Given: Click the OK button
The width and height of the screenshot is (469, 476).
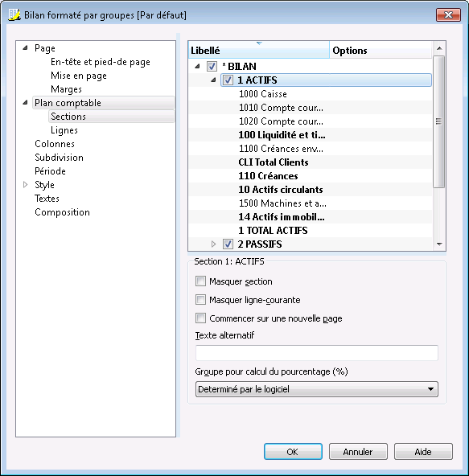Looking at the screenshot, I should (293, 452).
